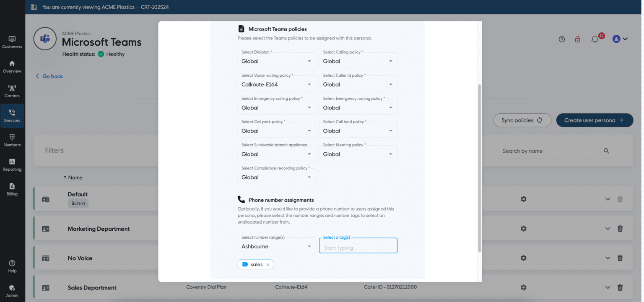Open the Reporting section
The height and width of the screenshot is (302, 644).
click(12, 164)
